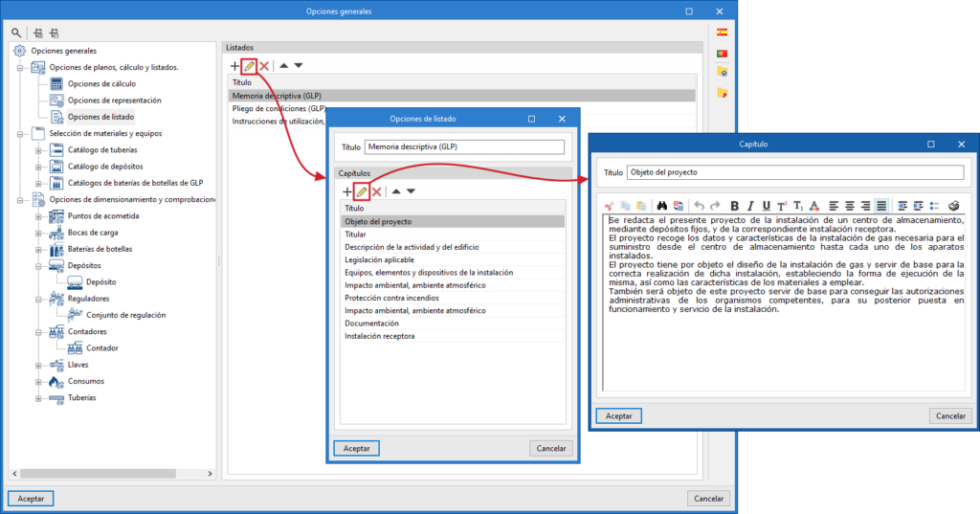Delete the selected listing in Listados
Image resolution: width=980 pixels, height=514 pixels.
[264, 66]
